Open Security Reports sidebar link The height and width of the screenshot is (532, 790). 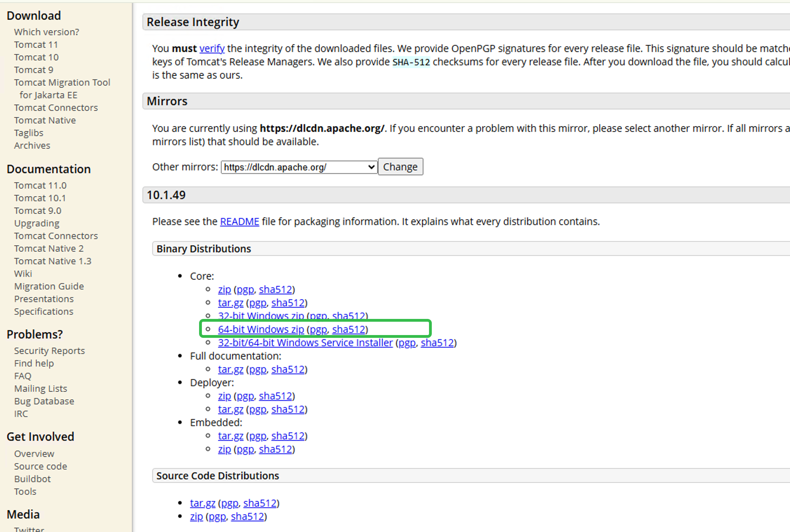pos(49,351)
